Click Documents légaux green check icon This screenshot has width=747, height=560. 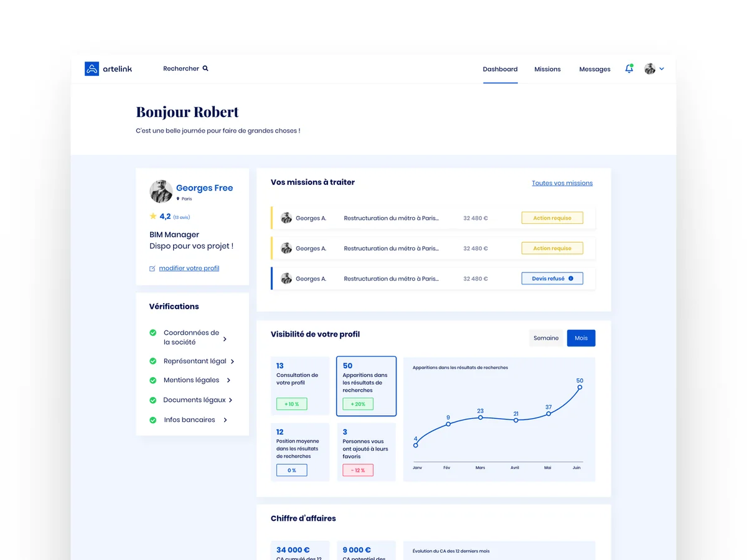pyautogui.click(x=153, y=400)
